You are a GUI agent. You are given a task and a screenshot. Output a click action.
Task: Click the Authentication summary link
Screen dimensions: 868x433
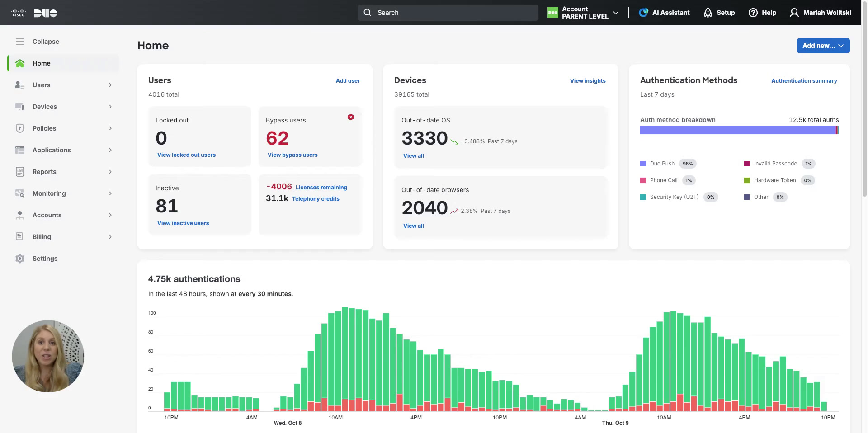pyautogui.click(x=804, y=81)
